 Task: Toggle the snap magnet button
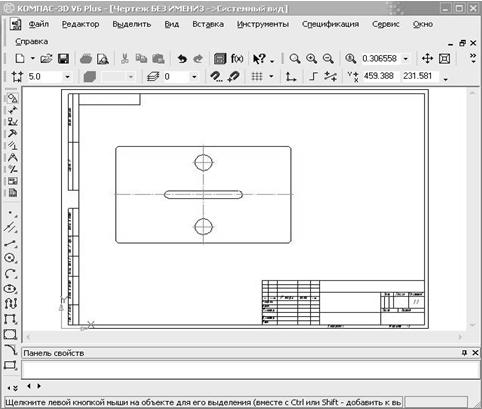point(233,76)
